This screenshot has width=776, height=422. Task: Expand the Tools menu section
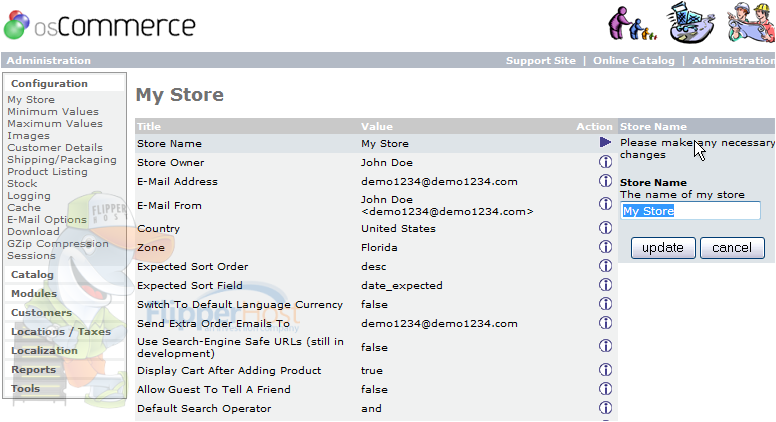point(25,388)
